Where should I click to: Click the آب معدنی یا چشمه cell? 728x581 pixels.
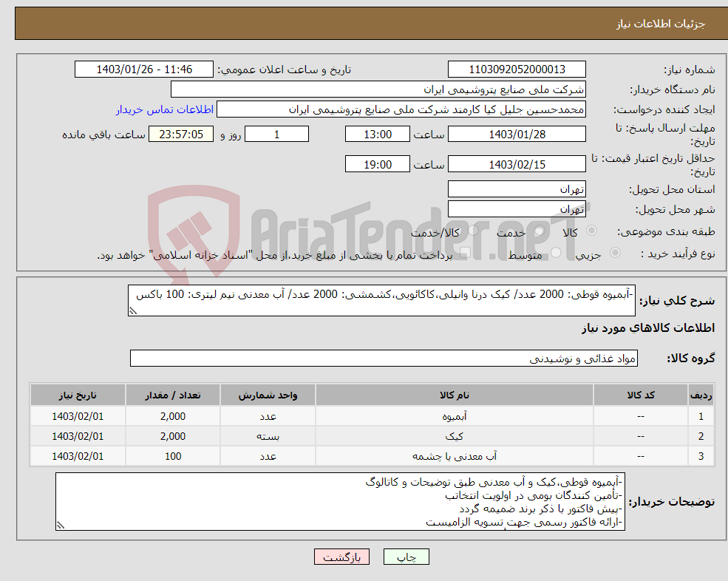(x=454, y=456)
